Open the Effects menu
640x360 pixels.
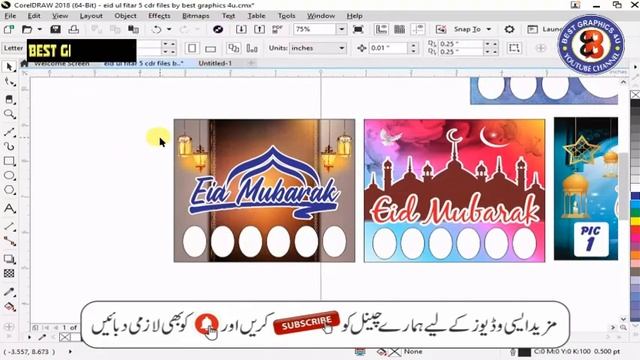159,16
